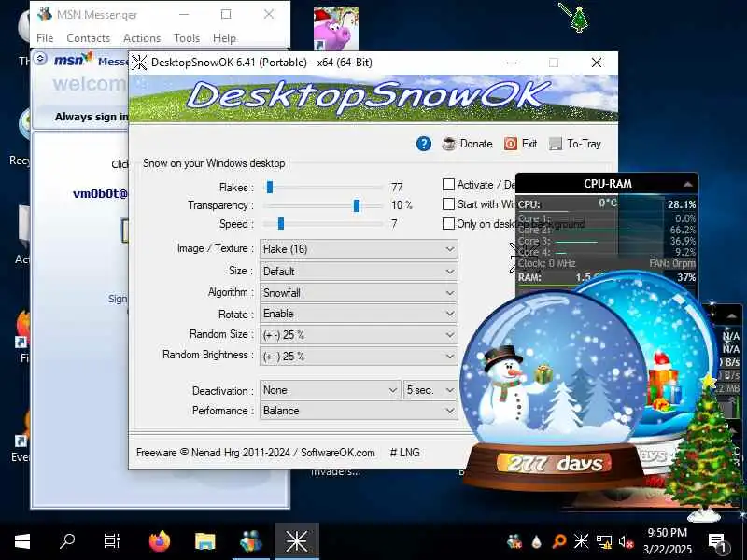Click the pink pig desktop shortcut icon
The width and height of the screenshot is (747, 560).
(336, 28)
